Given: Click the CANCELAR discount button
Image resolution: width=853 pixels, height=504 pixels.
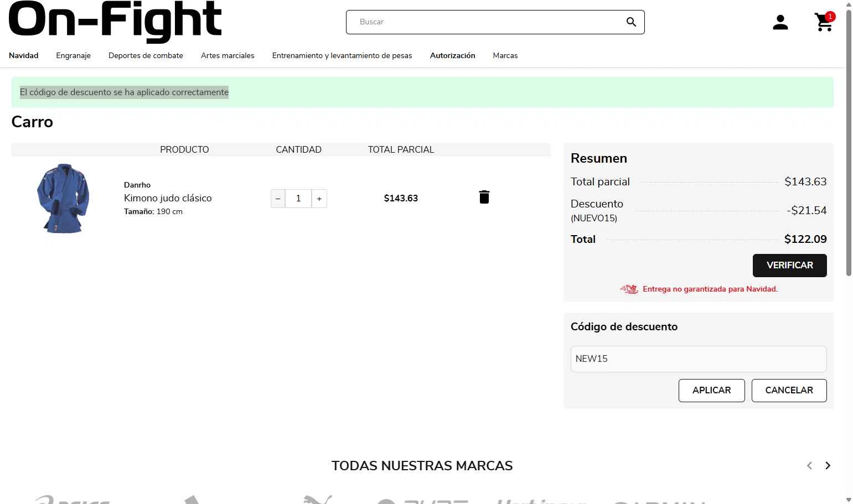Looking at the screenshot, I should (x=789, y=391).
